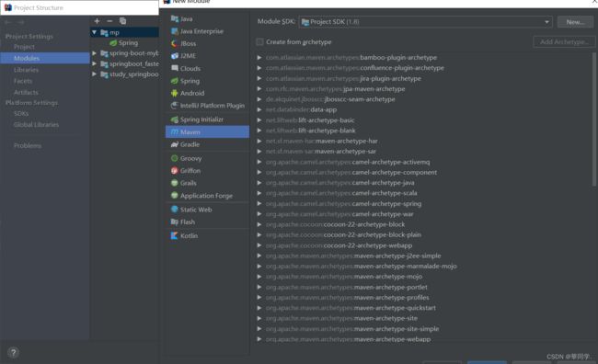Screen dimensions: 598x364
Task: Open Project settings page
Action: 24,47
